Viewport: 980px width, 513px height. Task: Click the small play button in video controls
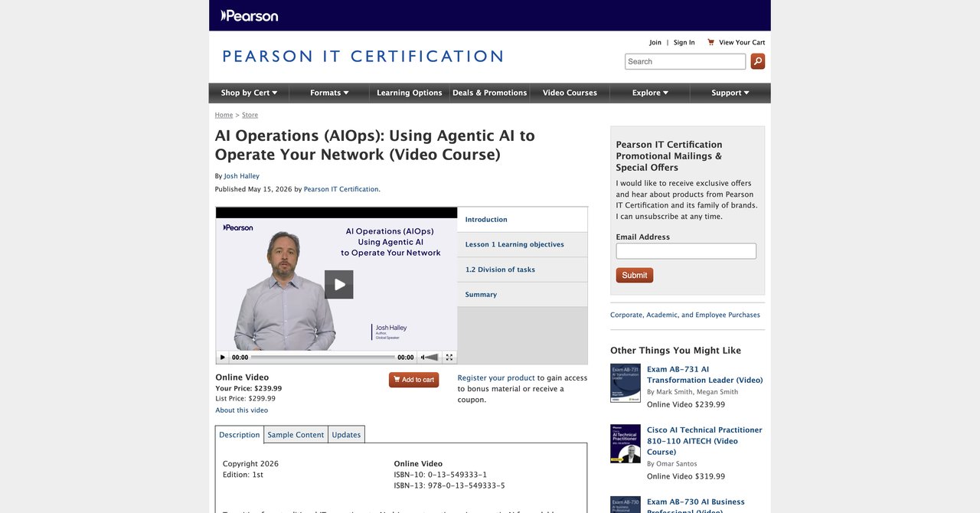click(223, 357)
